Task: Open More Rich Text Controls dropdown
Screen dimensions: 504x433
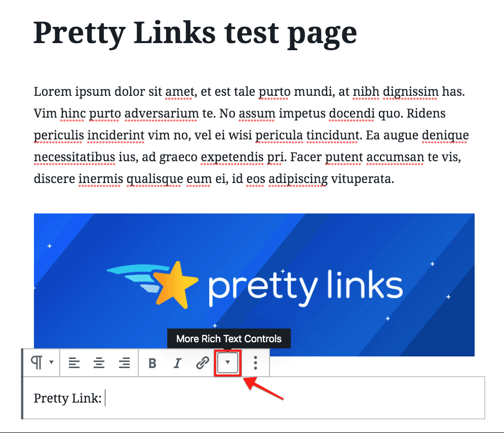Action: tap(227, 363)
